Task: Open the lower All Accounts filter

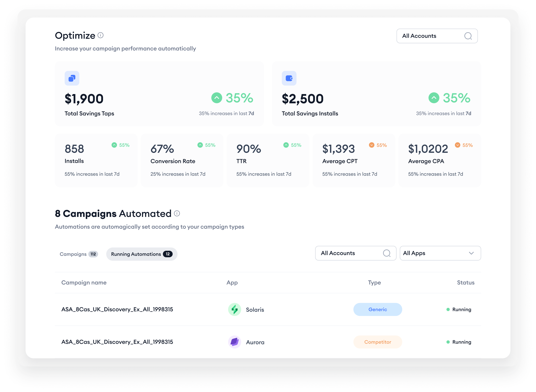Action: point(356,253)
